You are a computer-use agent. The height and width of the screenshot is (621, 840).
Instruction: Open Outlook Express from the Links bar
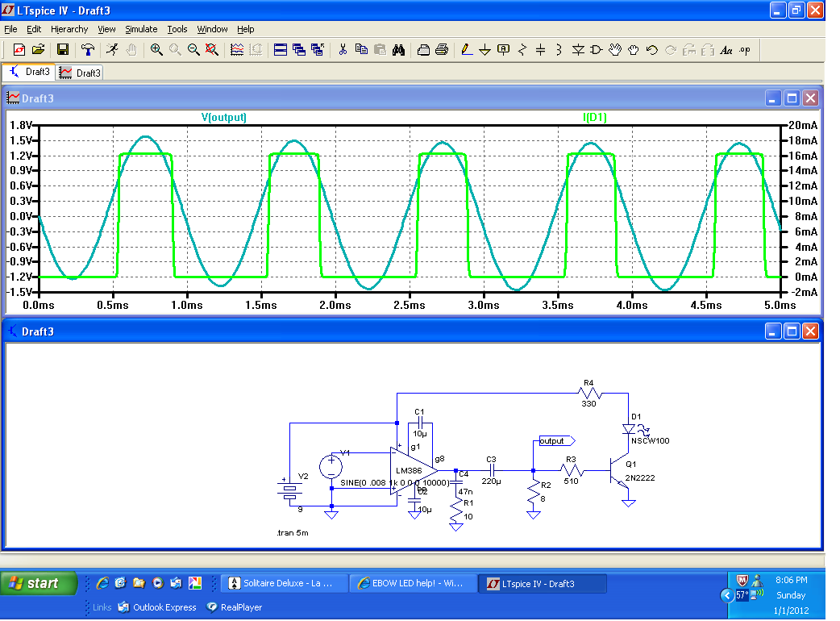[x=157, y=607]
